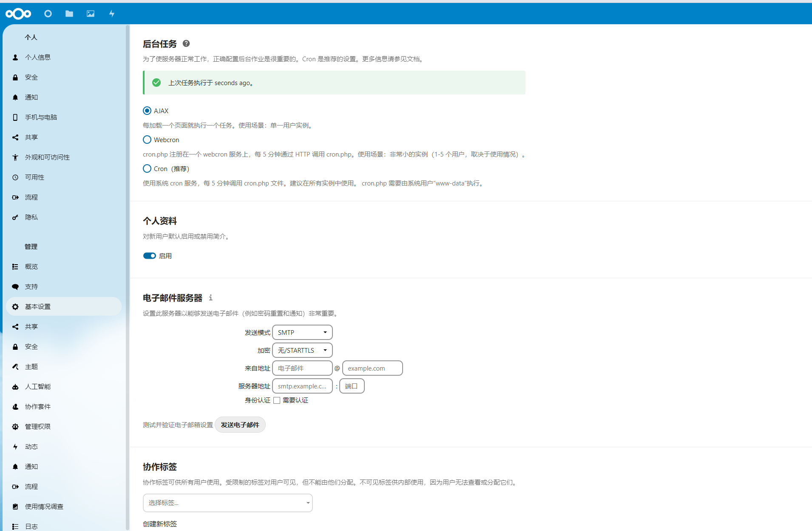
Task: Click the list icon for 日志
Action: pyautogui.click(x=15, y=527)
